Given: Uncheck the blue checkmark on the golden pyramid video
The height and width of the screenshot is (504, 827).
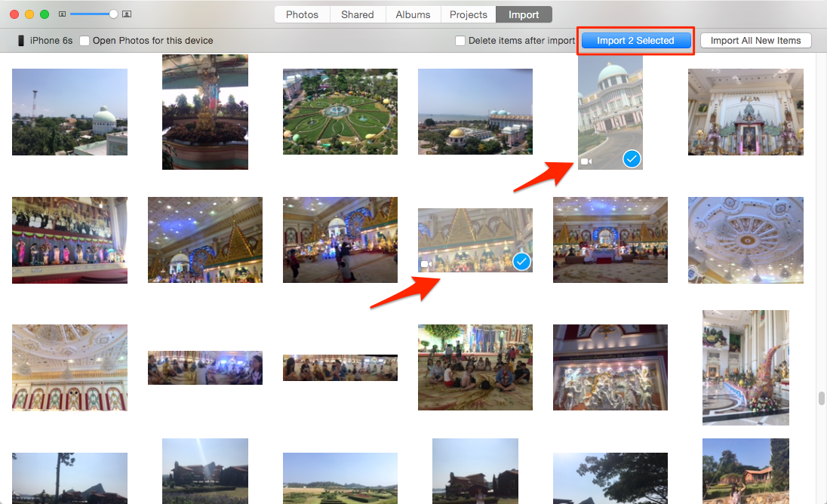Looking at the screenshot, I should tap(521, 262).
